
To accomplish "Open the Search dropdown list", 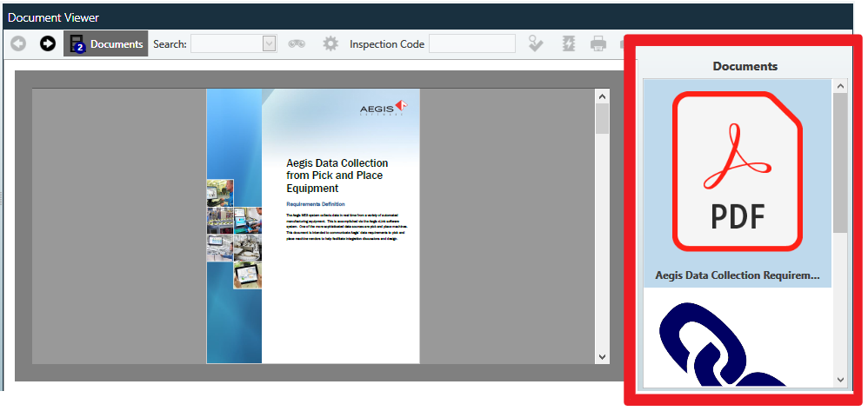I will tap(269, 43).
